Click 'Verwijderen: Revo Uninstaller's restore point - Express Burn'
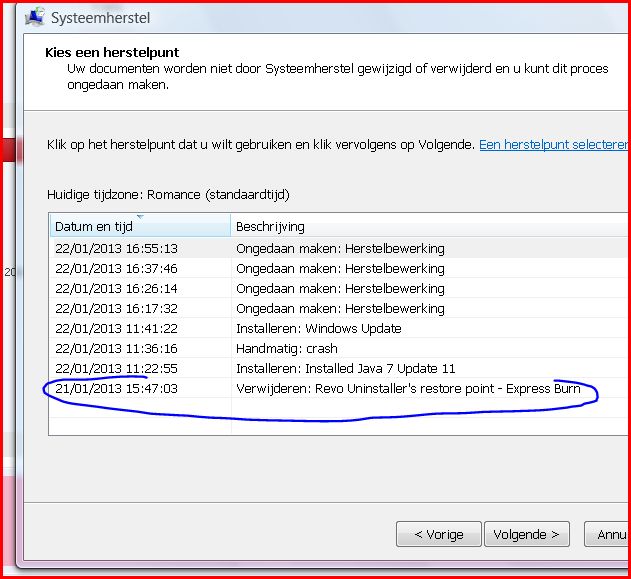631x579 pixels. [408, 389]
